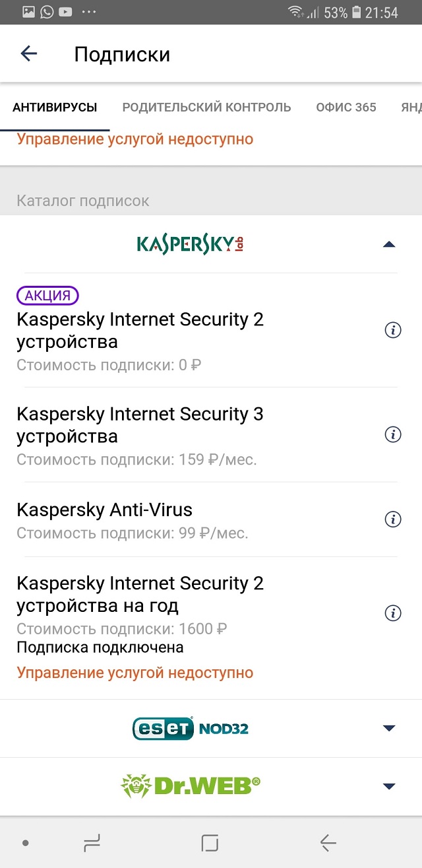The height and width of the screenshot is (868, 422).
Task: Open WhatsApp from the status bar
Action: click(x=45, y=11)
